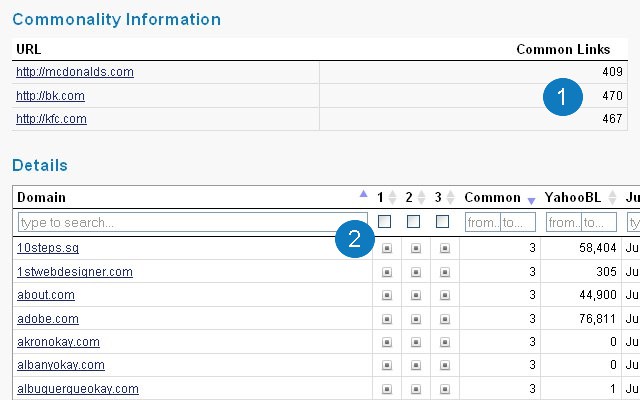
Task: Click the blue numbered marker 2
Action: point(355,239)
